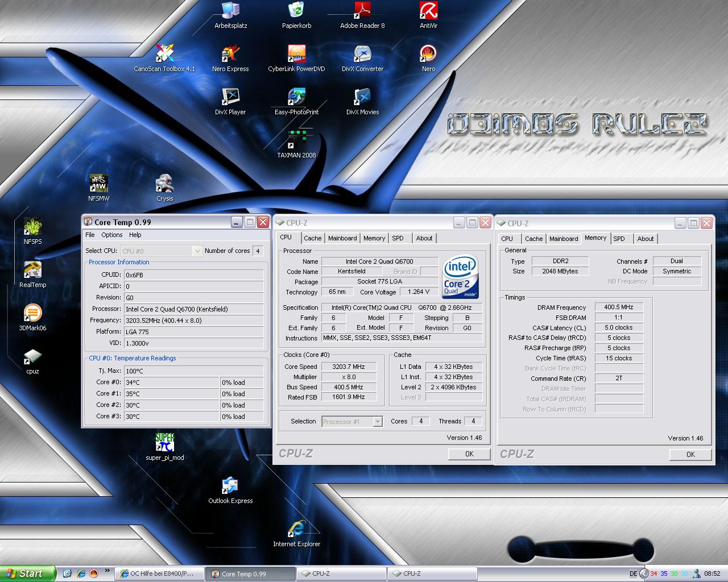Screen dimensions: 728x582
Task: Open RealTemp desktop icon
Action: pos(32,275)
